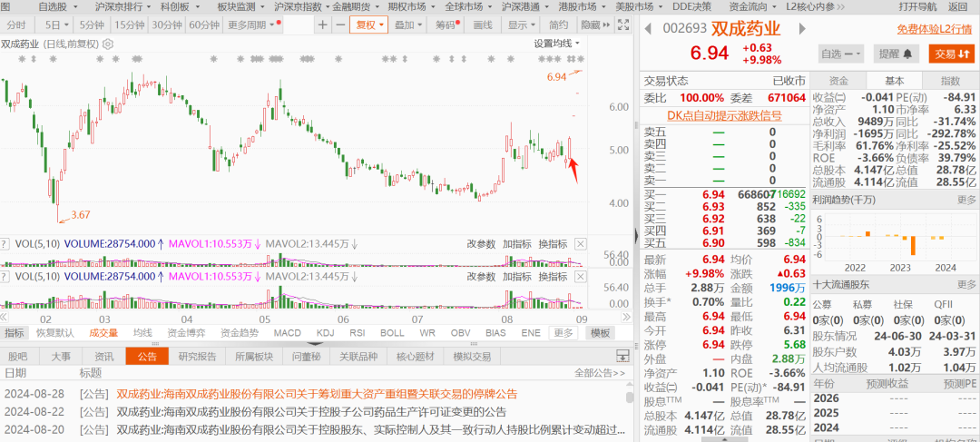Click DK点自动提示涨跌信号 link

click(724, 115)
